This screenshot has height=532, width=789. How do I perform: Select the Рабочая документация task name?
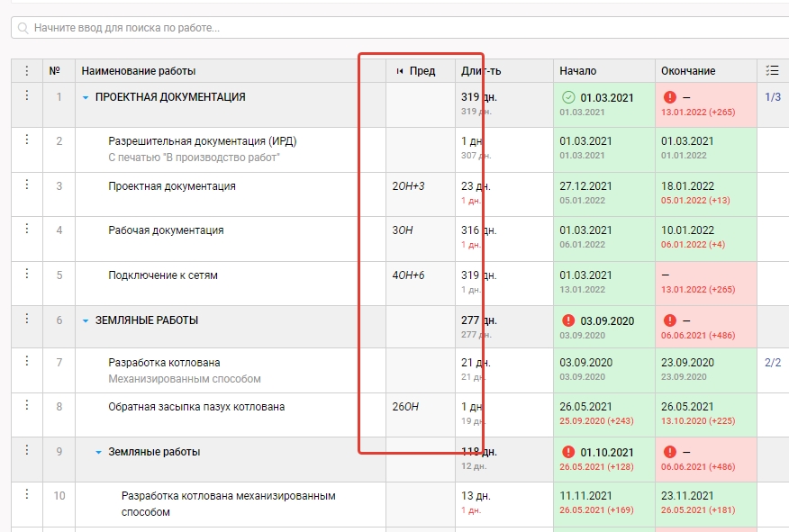pos(166,230)
